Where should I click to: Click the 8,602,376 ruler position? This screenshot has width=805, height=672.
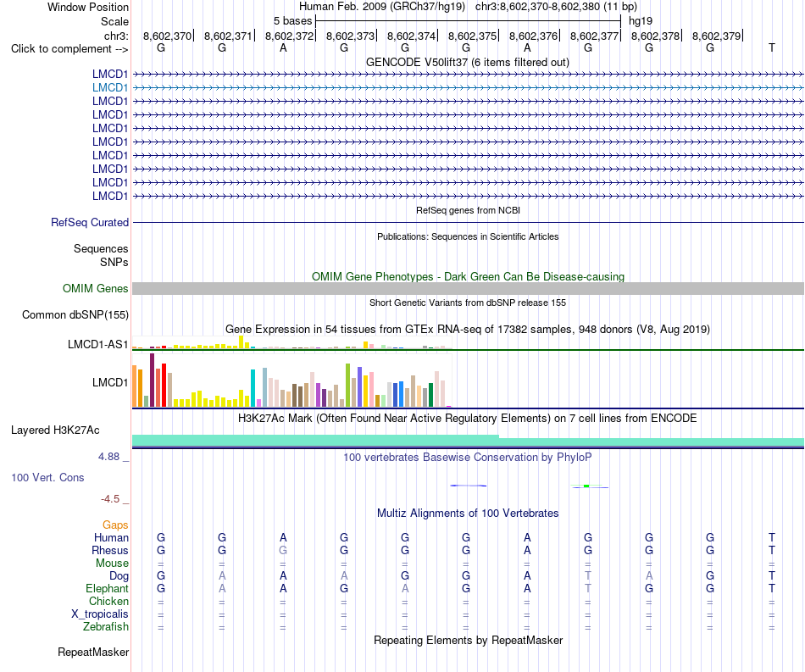(533, 36)
